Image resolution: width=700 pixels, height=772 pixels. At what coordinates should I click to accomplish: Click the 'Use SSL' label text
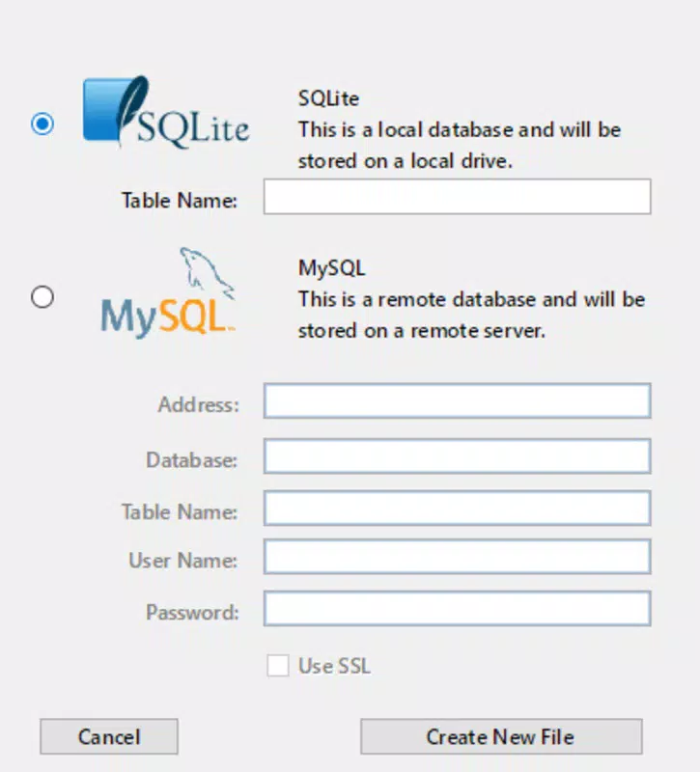334,666
